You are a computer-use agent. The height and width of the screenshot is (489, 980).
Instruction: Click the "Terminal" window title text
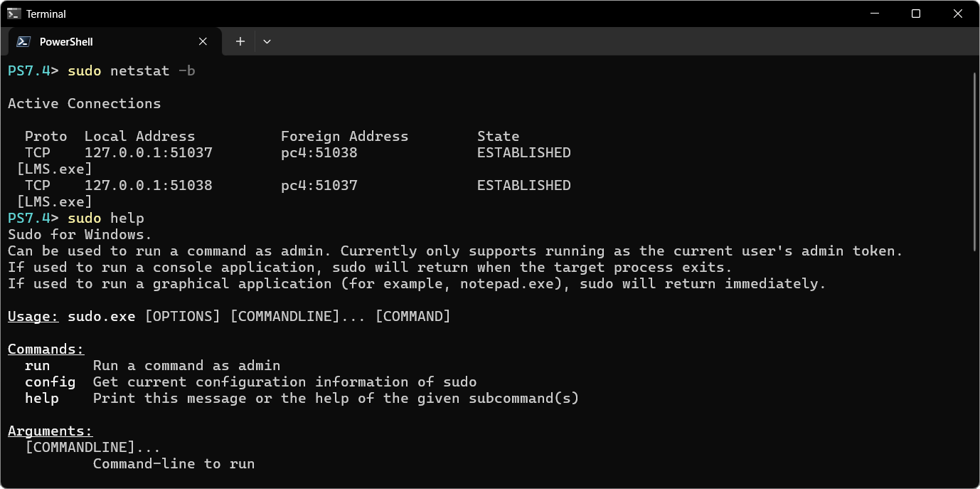(x=46, y=14)
